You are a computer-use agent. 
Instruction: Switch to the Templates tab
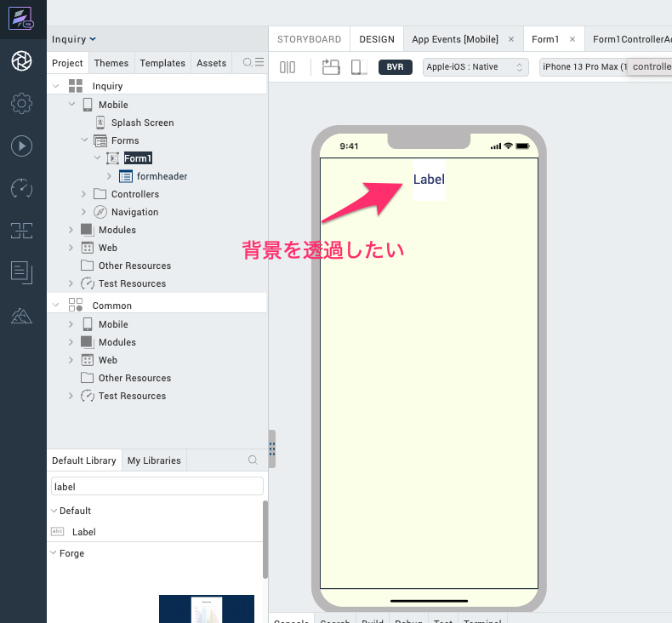[162, 63]
